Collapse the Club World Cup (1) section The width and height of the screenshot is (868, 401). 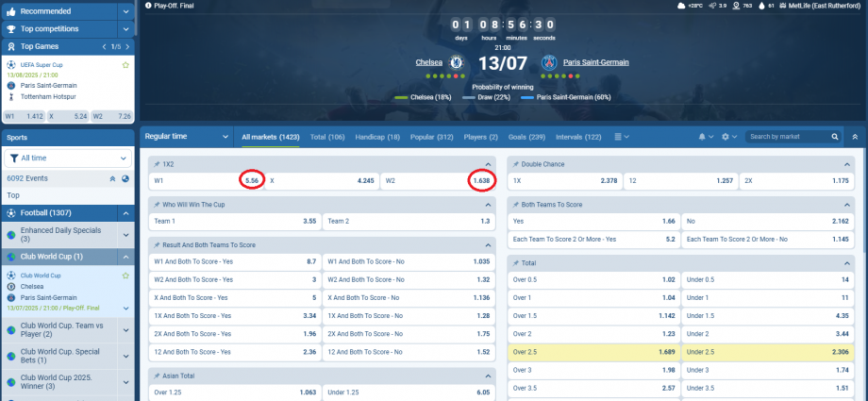[125, 257]
